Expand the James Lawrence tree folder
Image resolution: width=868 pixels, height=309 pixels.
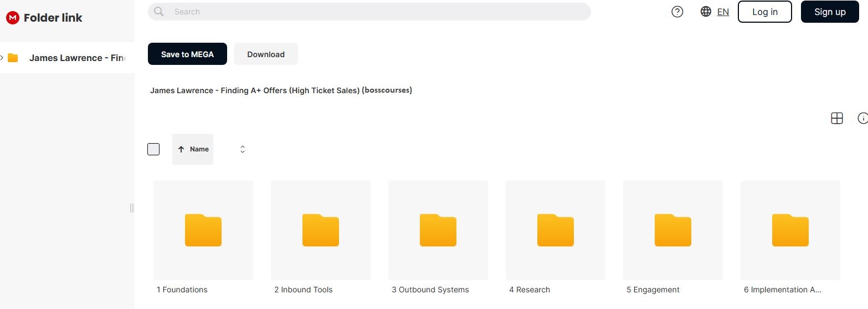click(3, 58)
